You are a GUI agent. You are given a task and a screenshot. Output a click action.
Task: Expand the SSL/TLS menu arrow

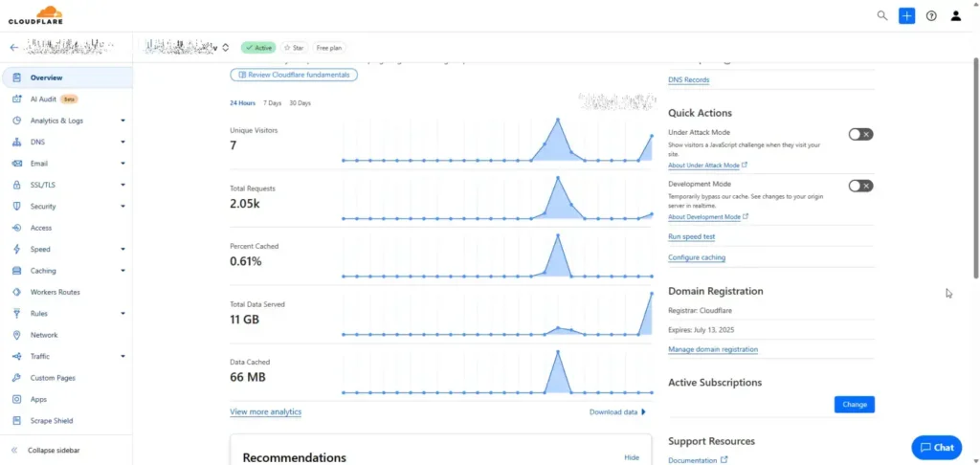[x=122, y=185]
